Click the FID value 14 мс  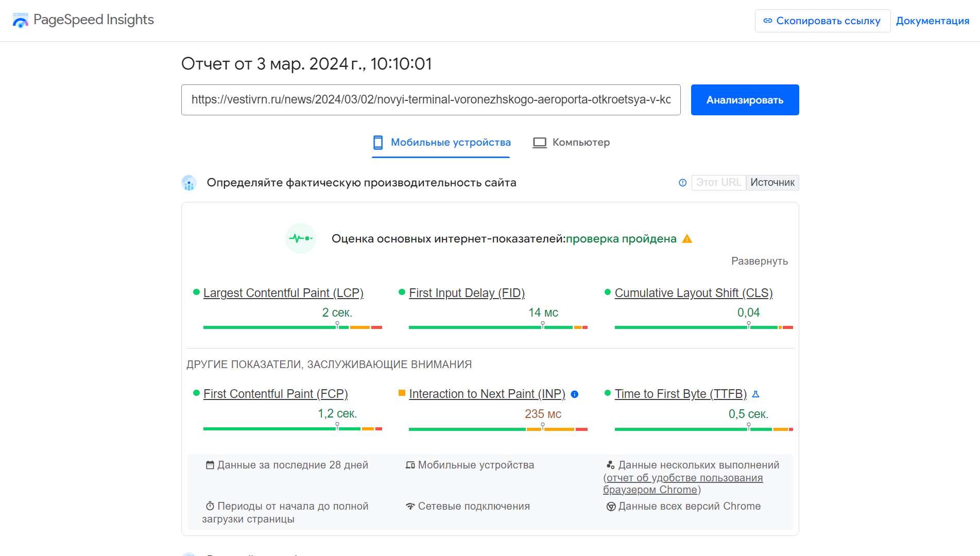pos(543,312)
